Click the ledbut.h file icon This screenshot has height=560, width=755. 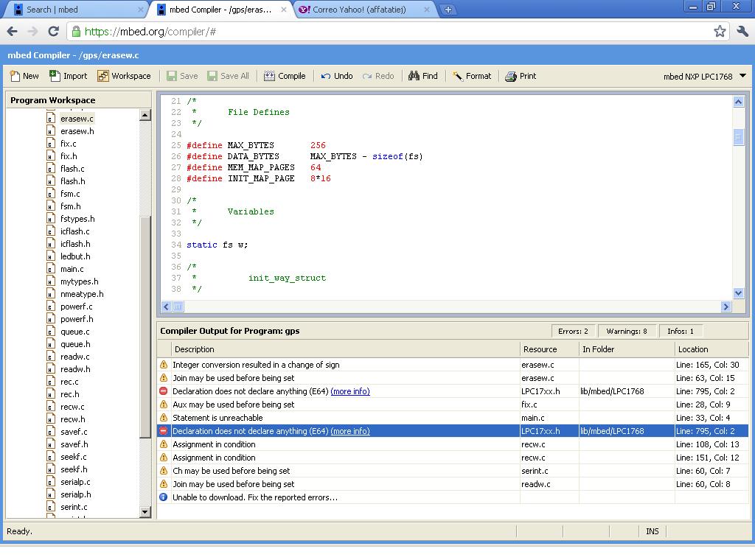(x=51, y=256)
